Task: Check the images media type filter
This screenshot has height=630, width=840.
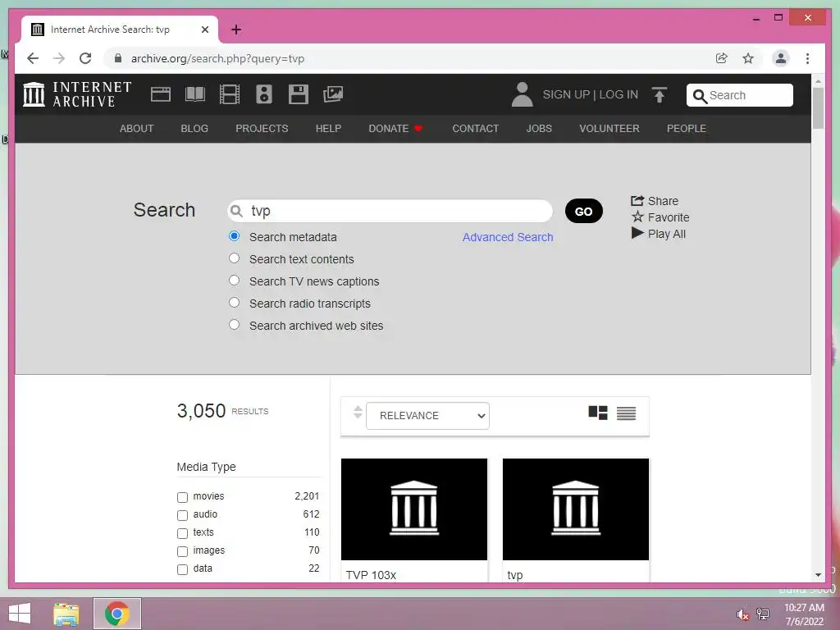Action: 182,551
